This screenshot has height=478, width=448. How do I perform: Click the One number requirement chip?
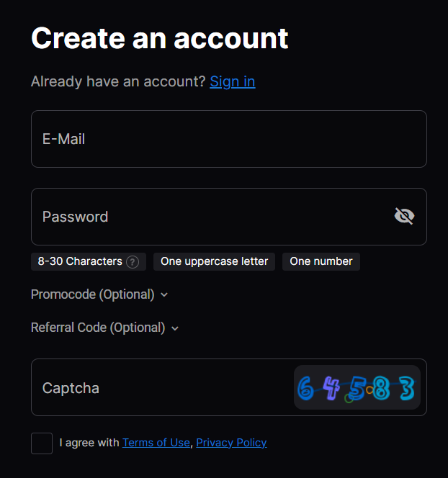pyautogui.click(x=321, y=261)
